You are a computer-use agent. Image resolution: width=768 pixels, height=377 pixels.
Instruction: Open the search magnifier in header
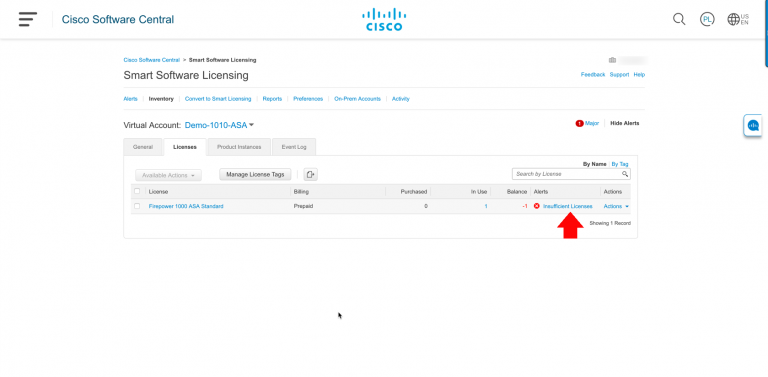click(679, 19)
